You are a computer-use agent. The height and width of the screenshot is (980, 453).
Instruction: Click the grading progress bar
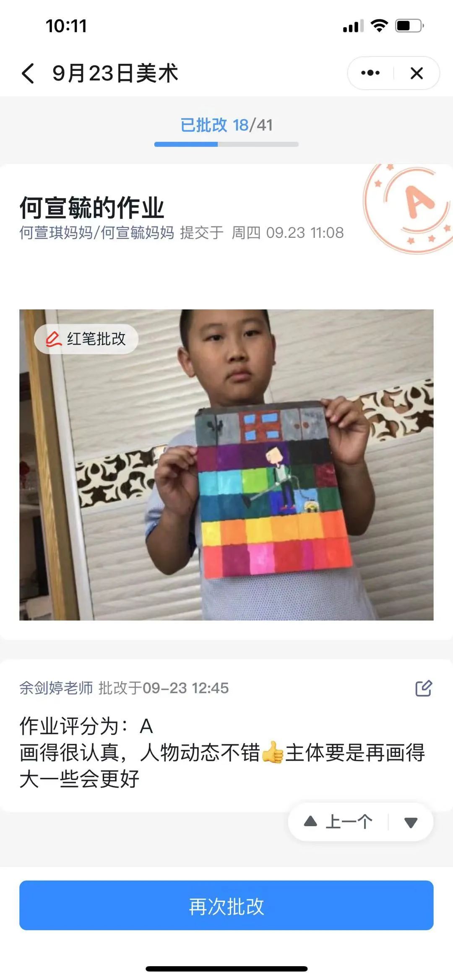pos(226,144)
